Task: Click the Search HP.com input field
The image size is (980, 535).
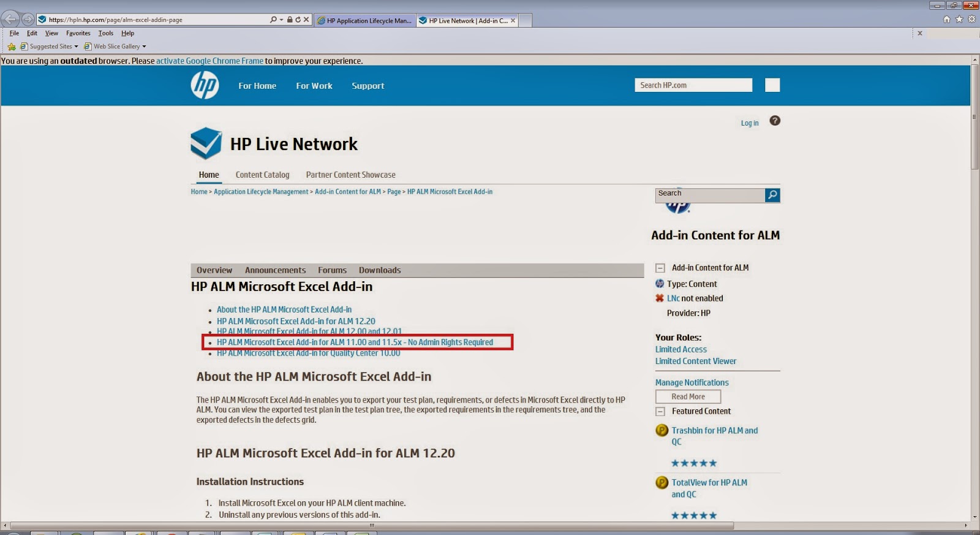Action: coord(693,85)
